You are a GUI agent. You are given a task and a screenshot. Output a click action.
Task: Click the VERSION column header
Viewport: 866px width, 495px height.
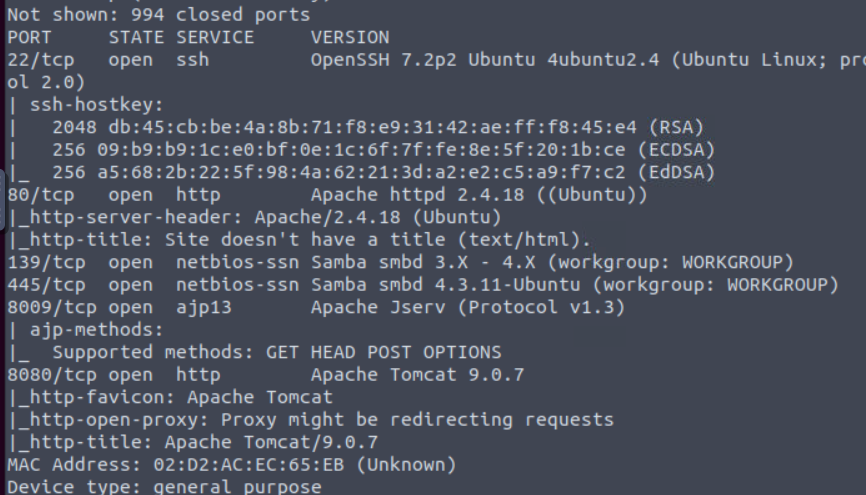coord(350,38)
